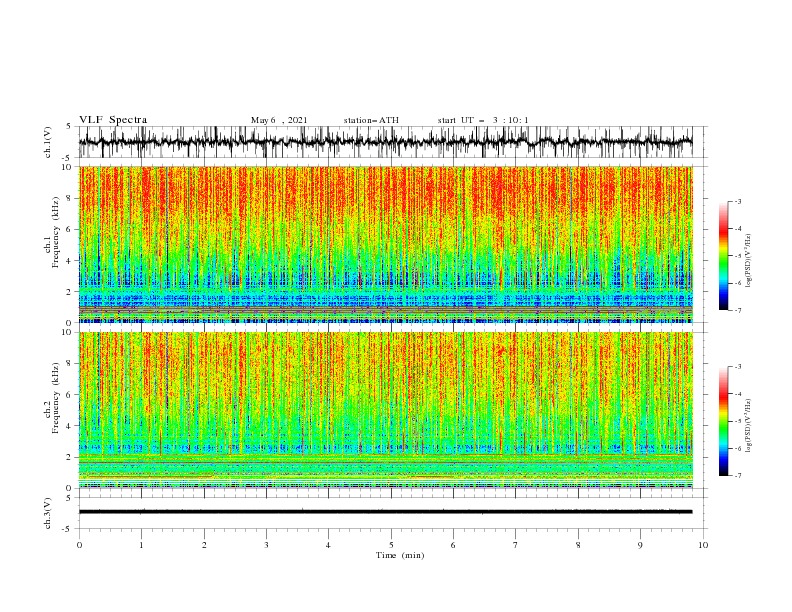Image resolution: width=792 pixels, height=612 pixels.
Task: Click the ch.3 flat black waveform trace
Action: (x=385, y=512)
